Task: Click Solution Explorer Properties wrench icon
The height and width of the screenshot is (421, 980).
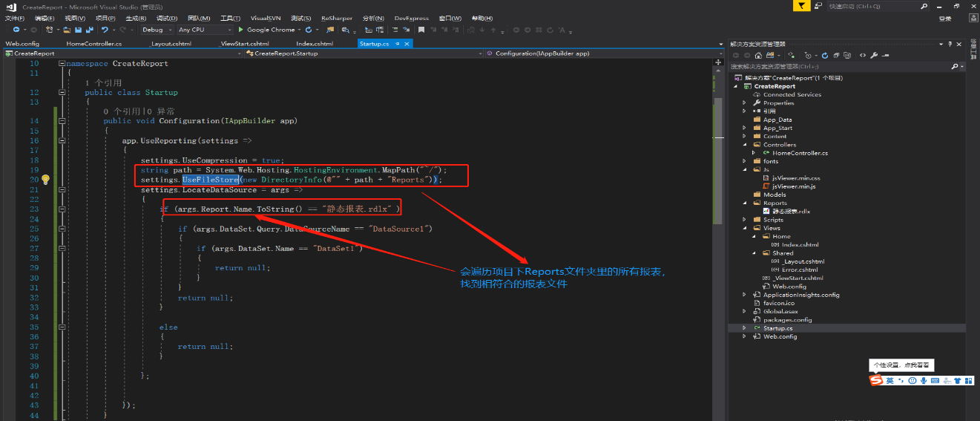Action: [x=874, y=55]
